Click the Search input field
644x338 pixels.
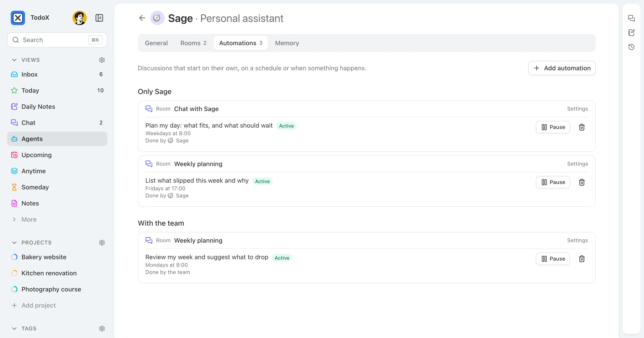click(x=57, y=40)
